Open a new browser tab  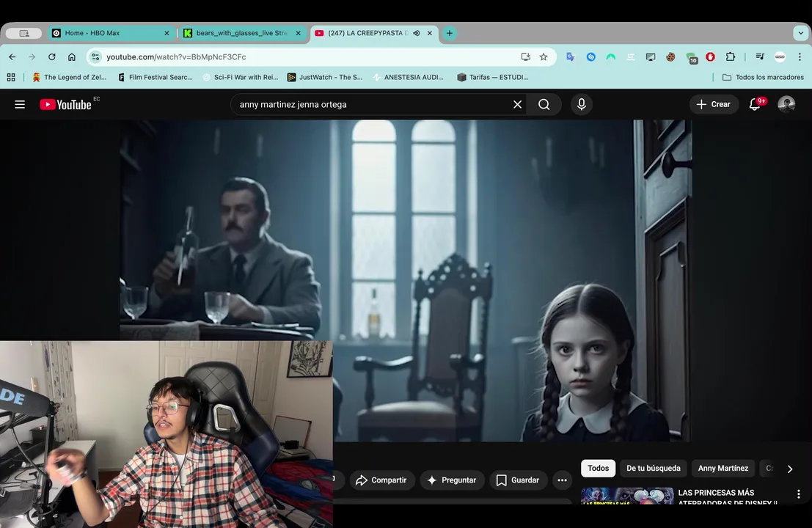[450, 33]
